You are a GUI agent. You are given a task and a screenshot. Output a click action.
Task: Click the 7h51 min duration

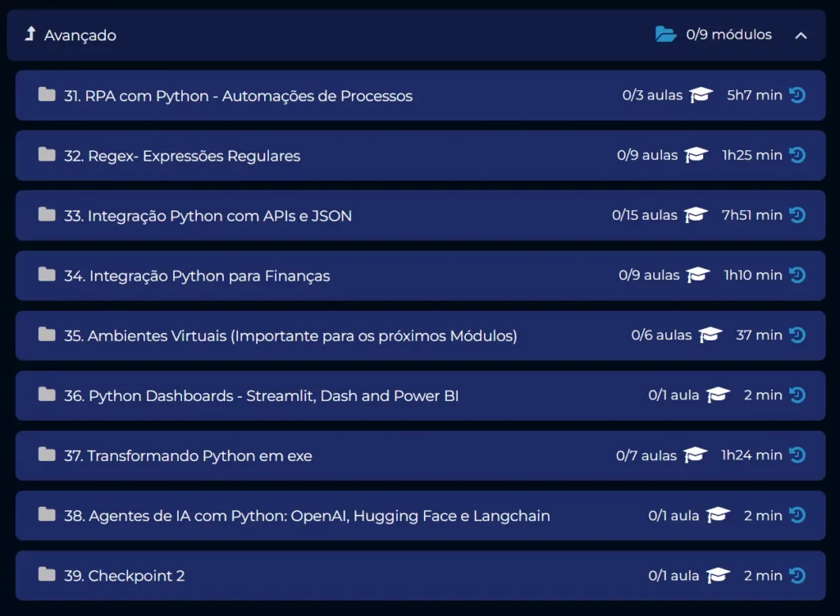(752, 215)
